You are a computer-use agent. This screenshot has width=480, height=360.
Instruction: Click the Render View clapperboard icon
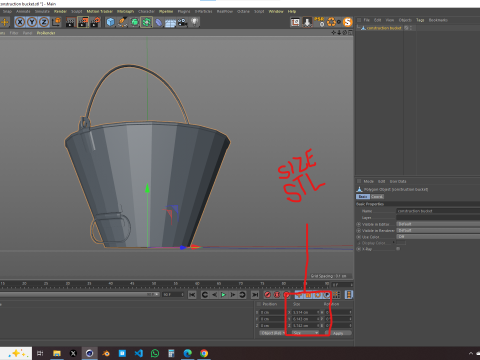coord(71,22)
